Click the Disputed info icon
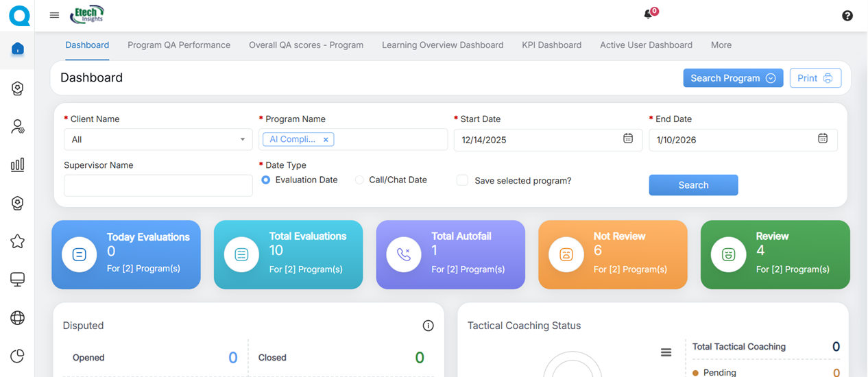Screen dimensions: 868x377 point(428,326)
